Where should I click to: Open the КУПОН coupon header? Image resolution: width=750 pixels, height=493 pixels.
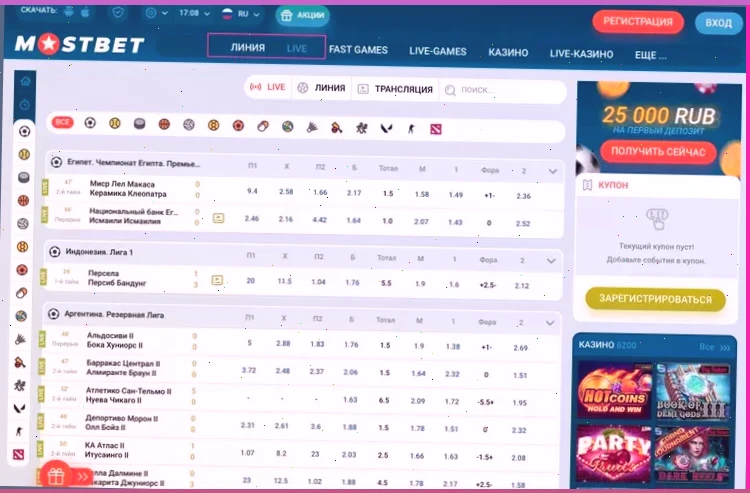[658, 186]
